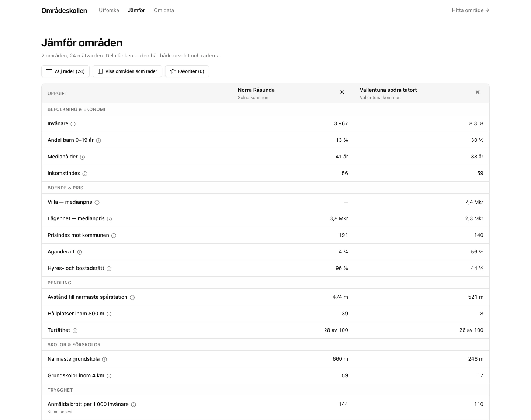Click the Befolkning & ekonomi section header

click(76, 109)
